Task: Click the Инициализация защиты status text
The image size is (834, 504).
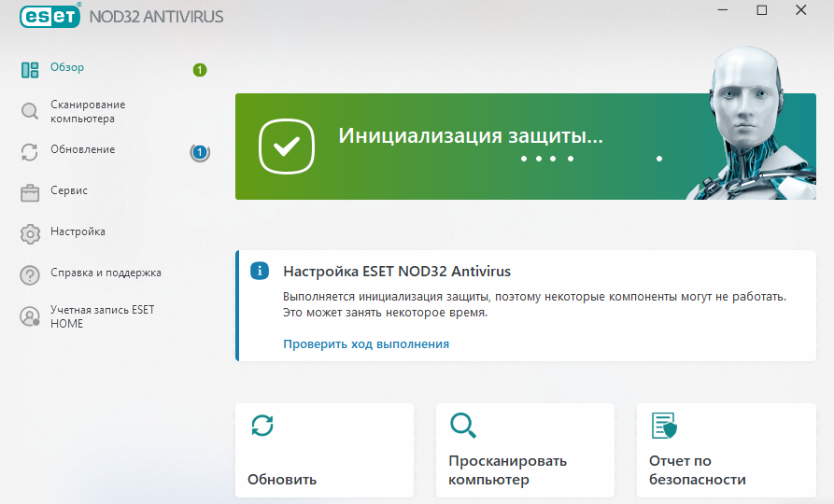Action: point(471,135)
